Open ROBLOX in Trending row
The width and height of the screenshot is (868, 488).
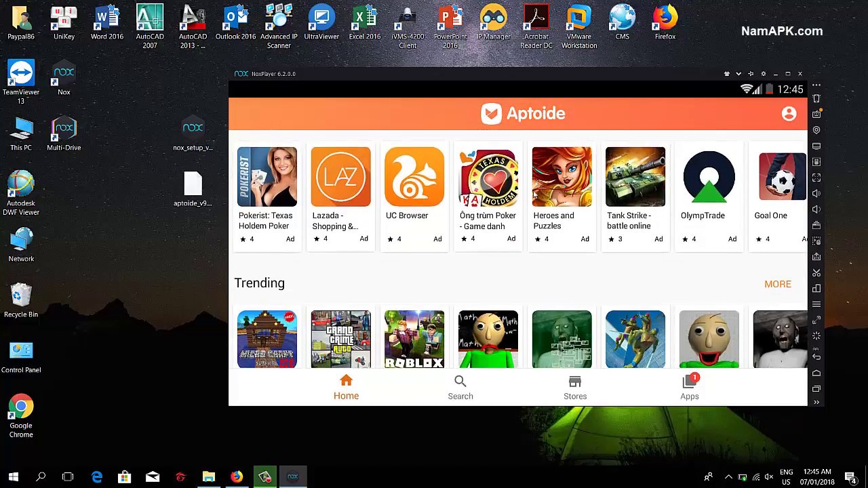click(414, 340)
